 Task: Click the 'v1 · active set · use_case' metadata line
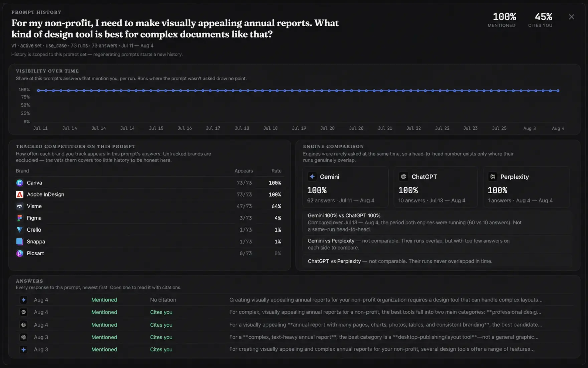click(x=83, y=45)
